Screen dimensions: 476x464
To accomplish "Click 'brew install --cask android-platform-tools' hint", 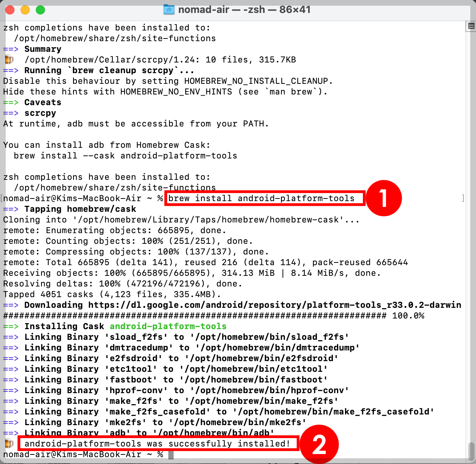I will point(125,156).
